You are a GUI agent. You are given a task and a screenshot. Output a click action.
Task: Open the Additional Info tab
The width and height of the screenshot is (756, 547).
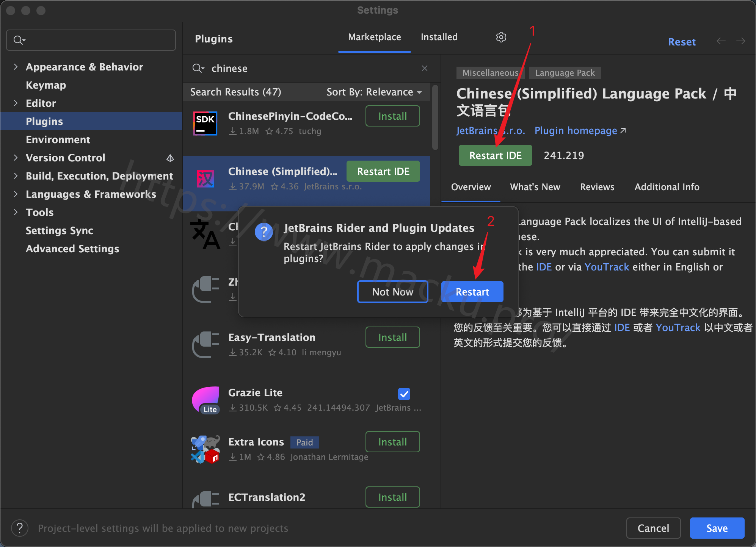coord(667,187)
